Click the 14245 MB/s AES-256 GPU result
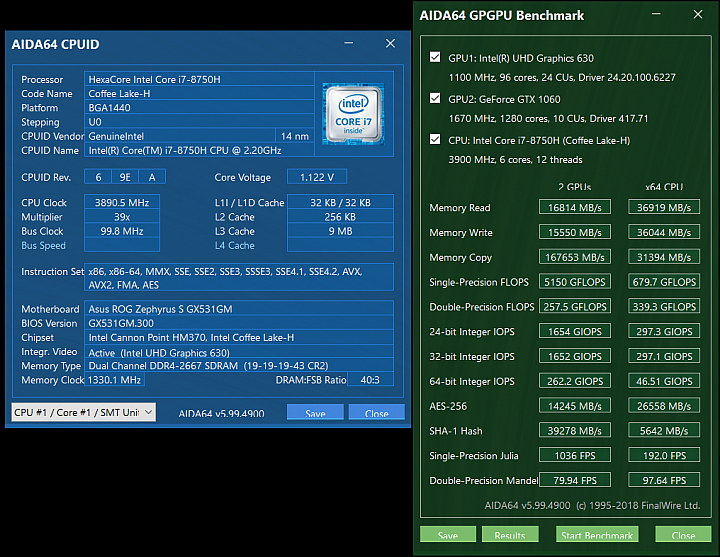This screenshot has height=557, width=720. (575, 405)
